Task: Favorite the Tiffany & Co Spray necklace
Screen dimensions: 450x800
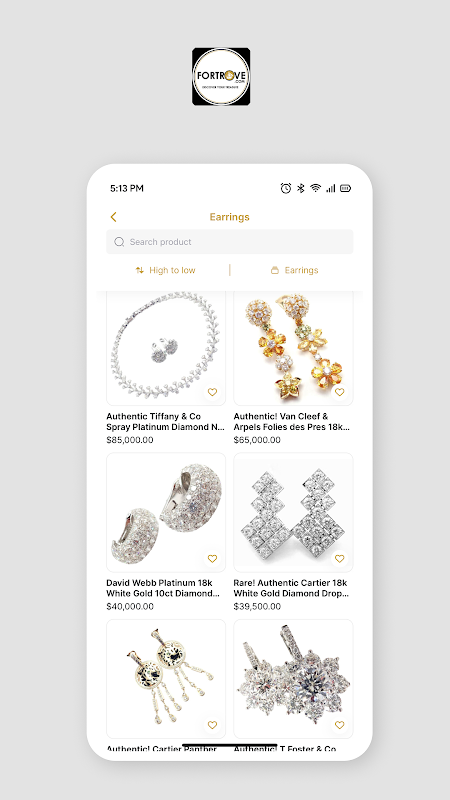Action: tap(212, 392)
